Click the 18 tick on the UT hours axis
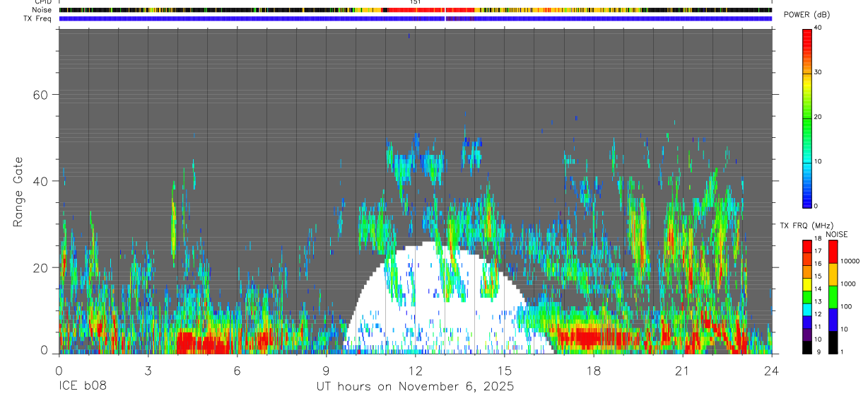Viewport: 868px width, 401px height. pos(594,371)
